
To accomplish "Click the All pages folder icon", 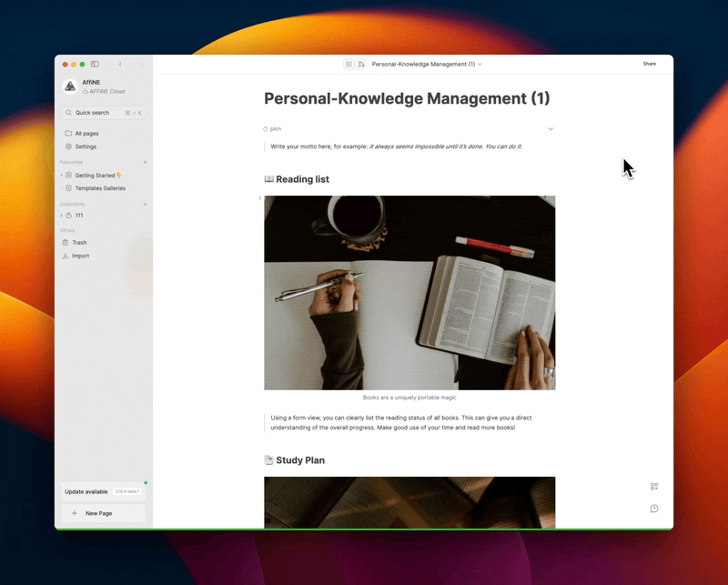I will pyautogui.click(x=68, y=133).
